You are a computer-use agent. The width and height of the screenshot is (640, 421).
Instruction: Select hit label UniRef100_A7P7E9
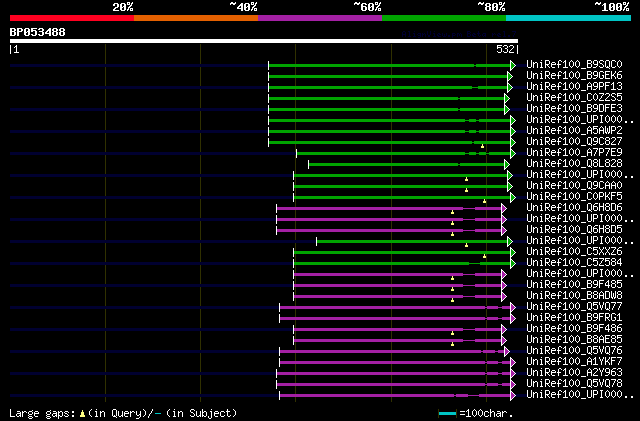[574, 153]
